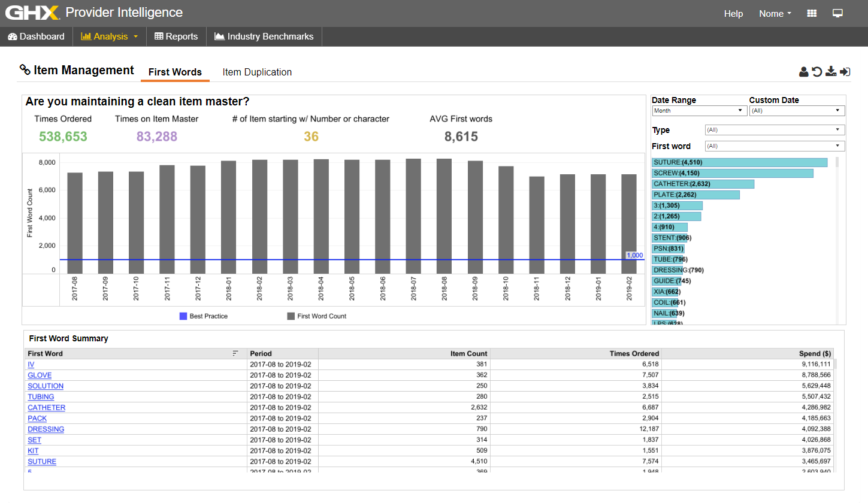Click the CATHETER link in summary table
The image size is (868, 503).
coord(46,408)
